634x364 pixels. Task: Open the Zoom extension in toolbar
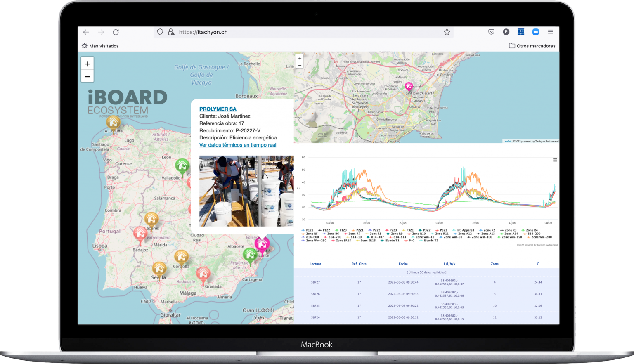point(536,32)
